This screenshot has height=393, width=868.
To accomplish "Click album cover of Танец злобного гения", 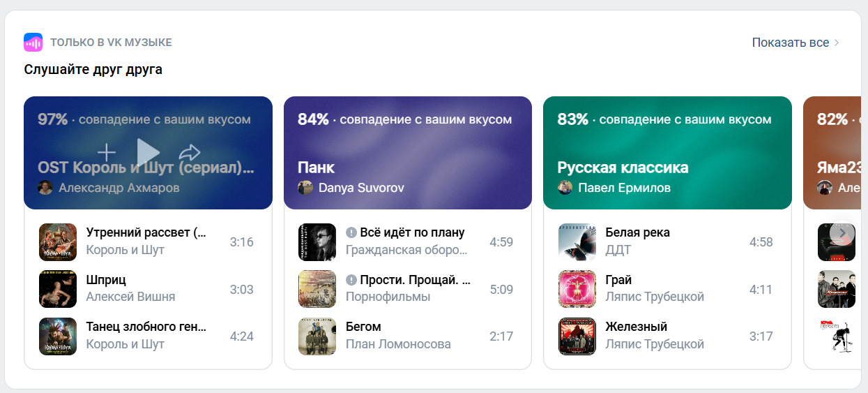I will [x=57, y=336].
